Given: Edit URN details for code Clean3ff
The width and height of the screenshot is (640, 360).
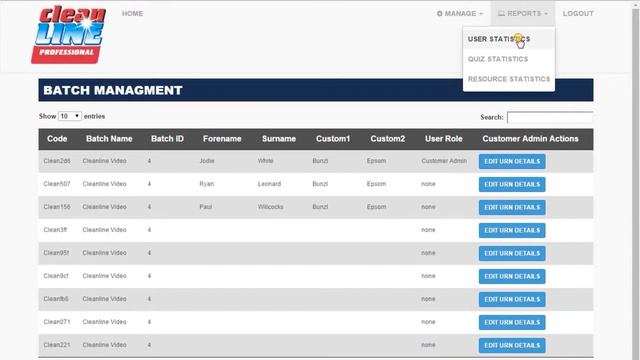Looking at the screenshot, I should (x=512, y=230).
